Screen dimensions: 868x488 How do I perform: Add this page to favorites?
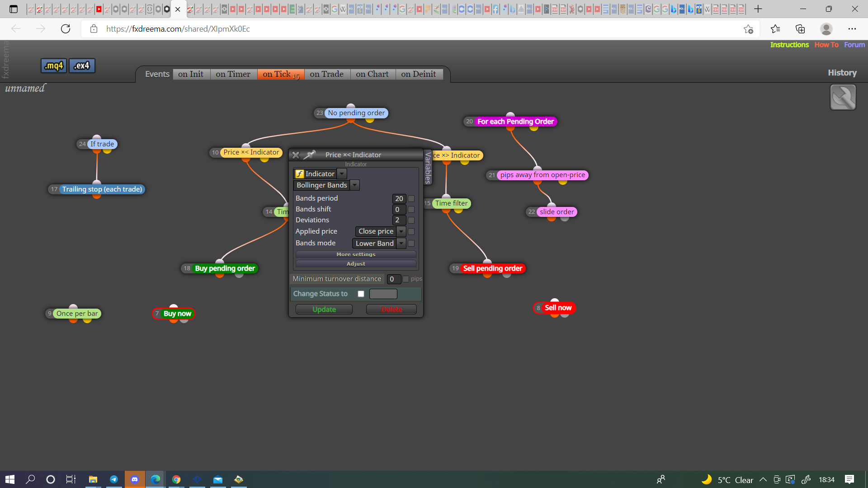[748, 29]
